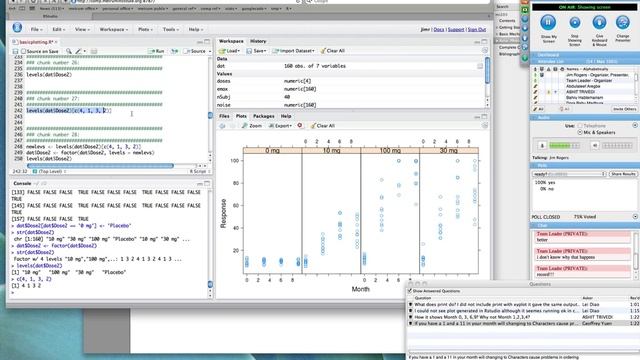
Task: Mute microphone icon in Audio panel
Action: pyautogui.click(x=542, y=146)
